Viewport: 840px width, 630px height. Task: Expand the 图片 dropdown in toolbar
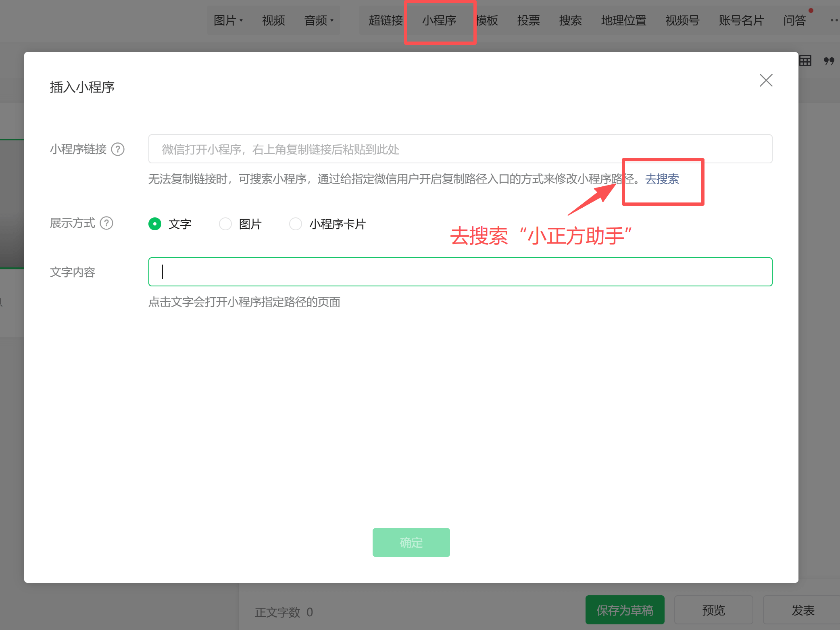228,20
